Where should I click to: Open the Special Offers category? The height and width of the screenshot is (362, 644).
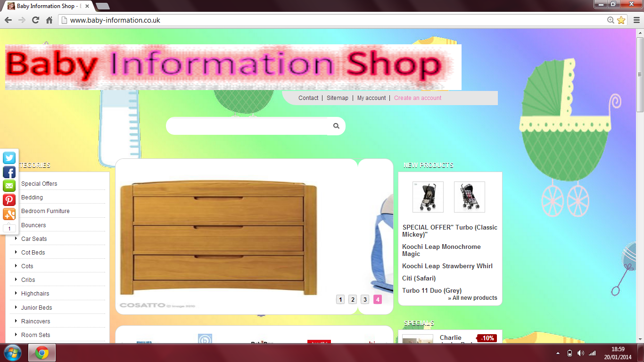tap(39, 184)
